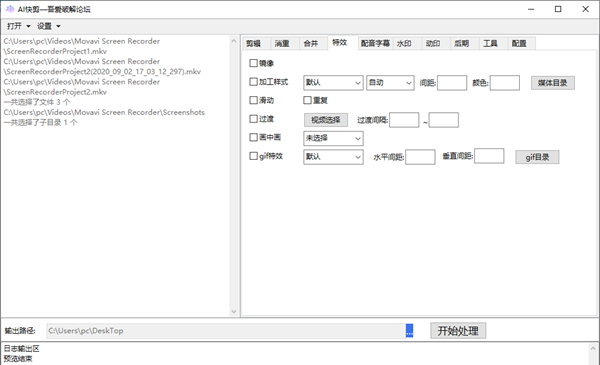Image resolution: width=600 pixels, height=365 pixels.
Task: Open the 工具 tab
Action: coord(493,44)
